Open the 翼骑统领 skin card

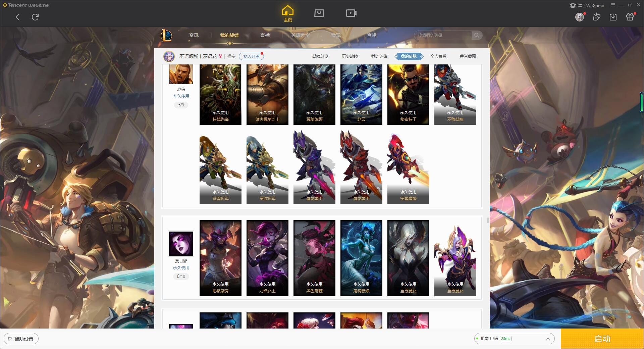click(314, 95)
